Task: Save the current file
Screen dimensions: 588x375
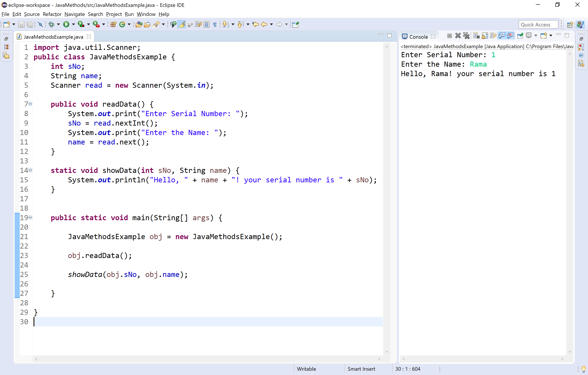Action: 21,24
